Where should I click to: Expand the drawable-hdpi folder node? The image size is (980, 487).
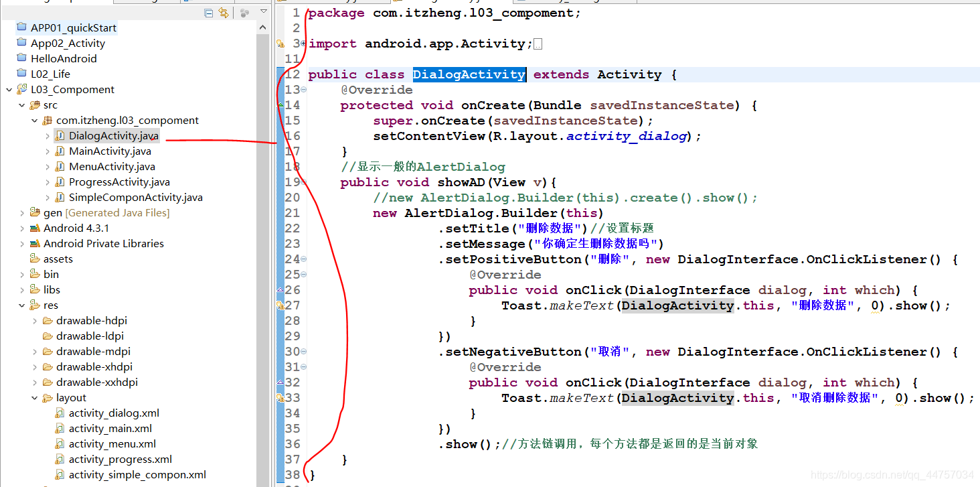coord(35,320)
